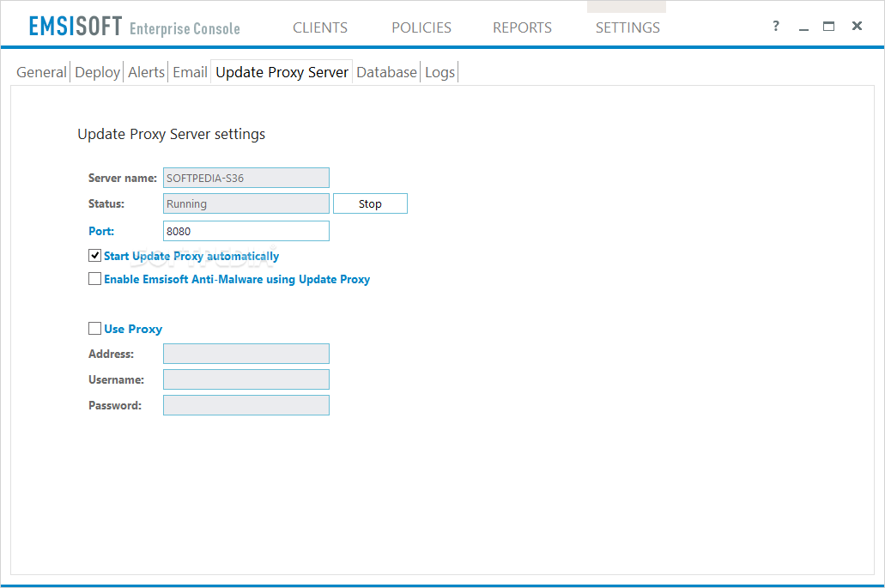The height and width of the screenshot is (588, 885).
Task: Enable Emsisoft Anti-Malware using Update Proxy
Action: point(94,279)
